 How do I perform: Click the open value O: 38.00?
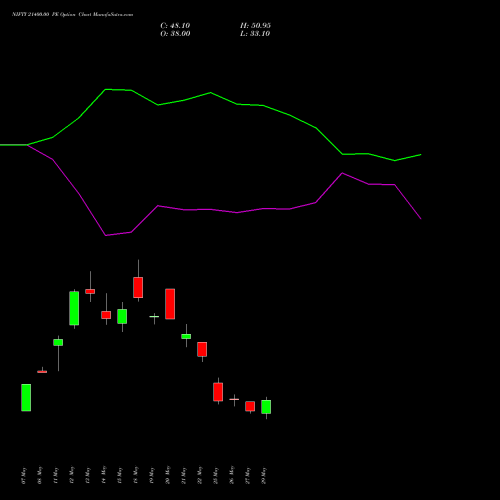click(175, 34)
